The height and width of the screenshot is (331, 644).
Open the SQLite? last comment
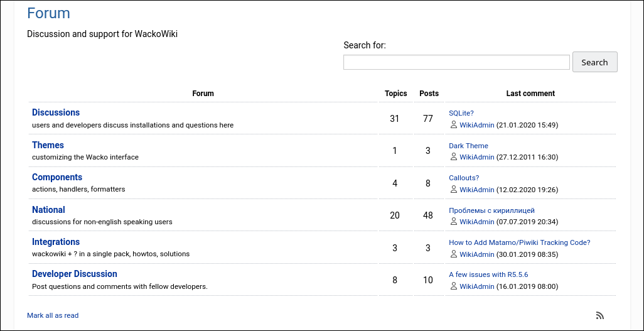pos(461,113)
